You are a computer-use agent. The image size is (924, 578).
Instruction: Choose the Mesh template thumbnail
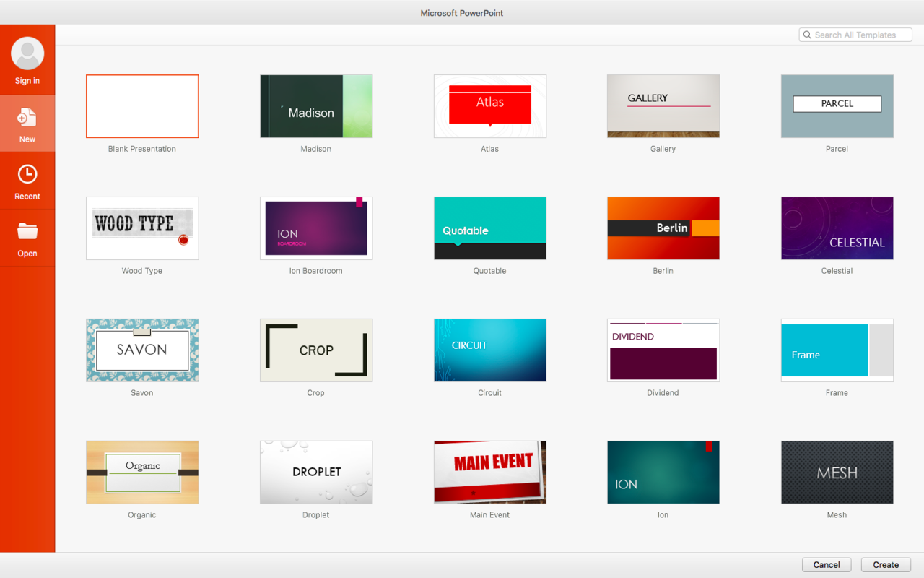click(837, 473)
